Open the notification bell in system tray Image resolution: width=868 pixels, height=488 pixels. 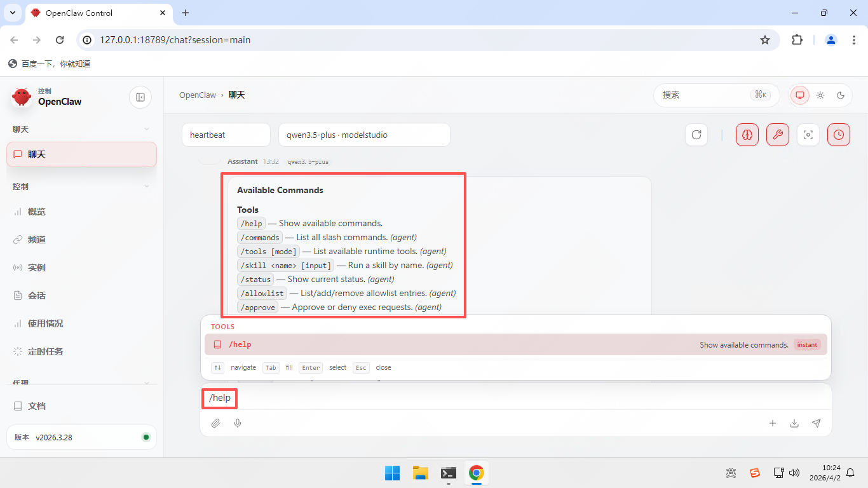[x=850, y=473]
